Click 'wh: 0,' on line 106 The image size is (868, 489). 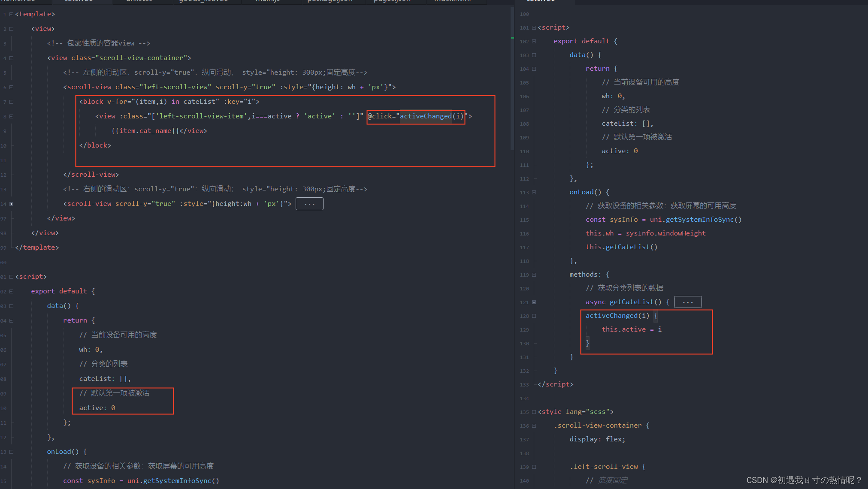(613, 96)
